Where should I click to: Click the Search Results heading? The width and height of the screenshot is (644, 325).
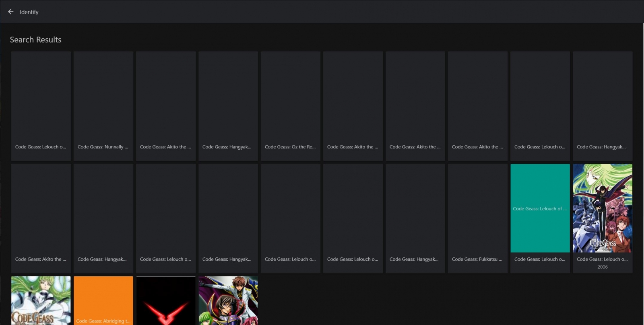pyautogui.click(x=35, y=40)
